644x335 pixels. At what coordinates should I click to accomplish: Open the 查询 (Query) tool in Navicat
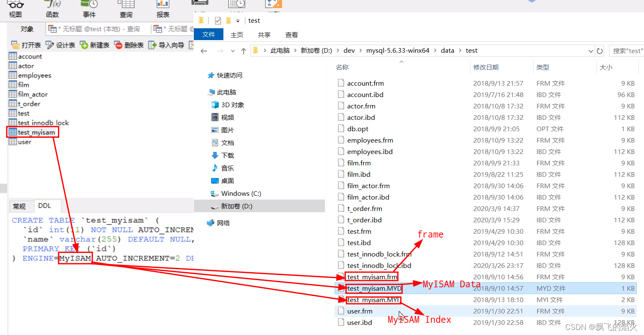click(x=126, y=9)
